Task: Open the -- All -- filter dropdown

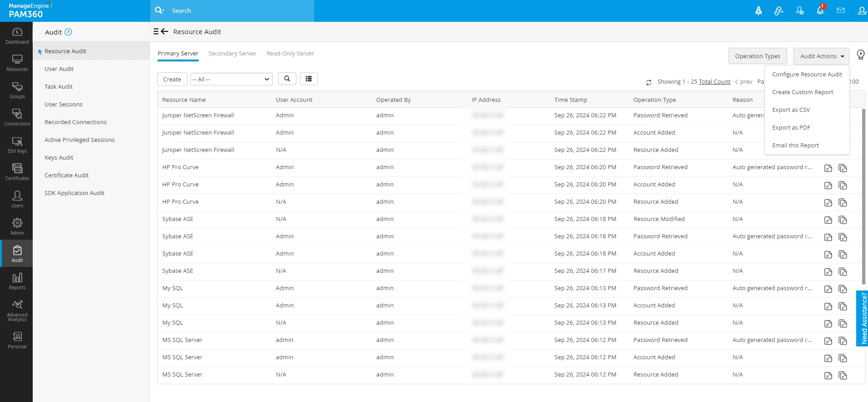Action: click(x=231, y=79)
